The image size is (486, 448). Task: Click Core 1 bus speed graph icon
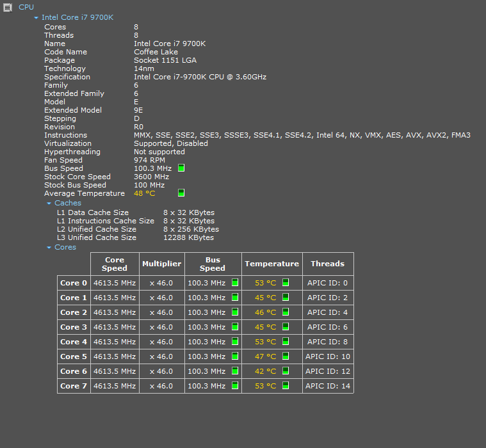235,297
